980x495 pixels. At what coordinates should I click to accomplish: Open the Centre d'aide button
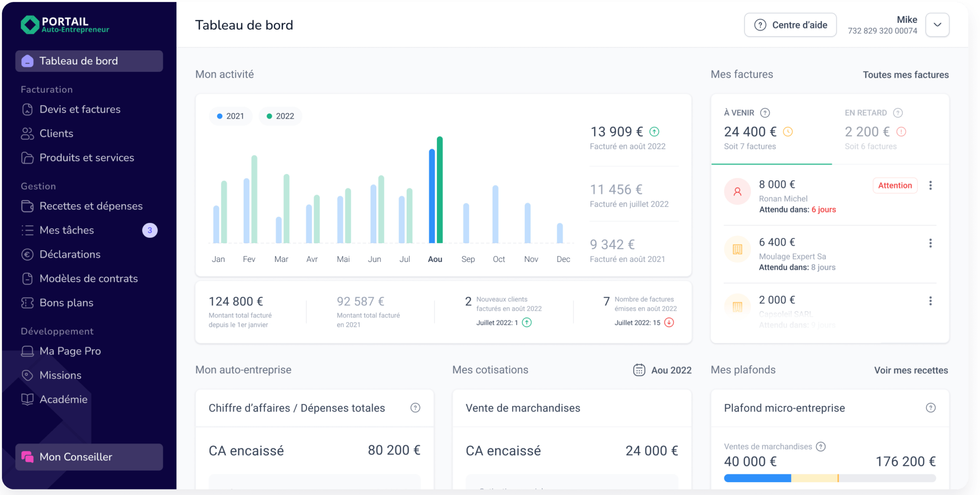(790, 25)
